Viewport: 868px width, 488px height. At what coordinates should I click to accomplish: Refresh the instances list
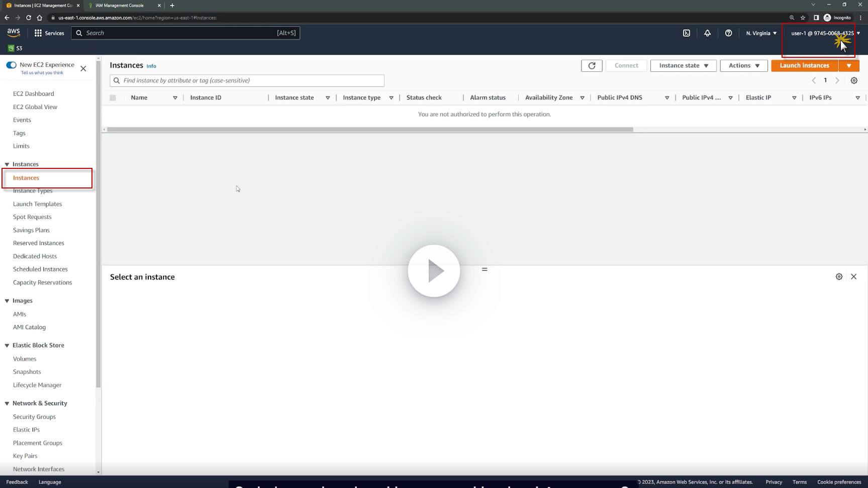tap(592, 66)
